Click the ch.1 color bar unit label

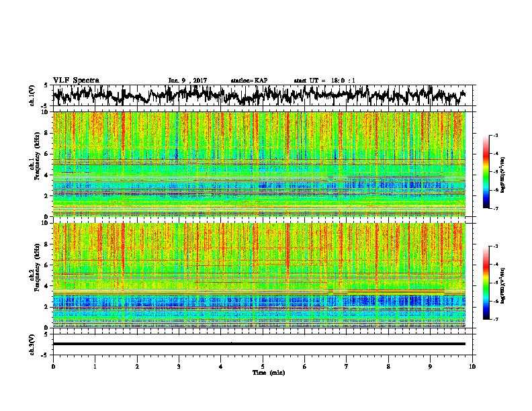(503, 175)
